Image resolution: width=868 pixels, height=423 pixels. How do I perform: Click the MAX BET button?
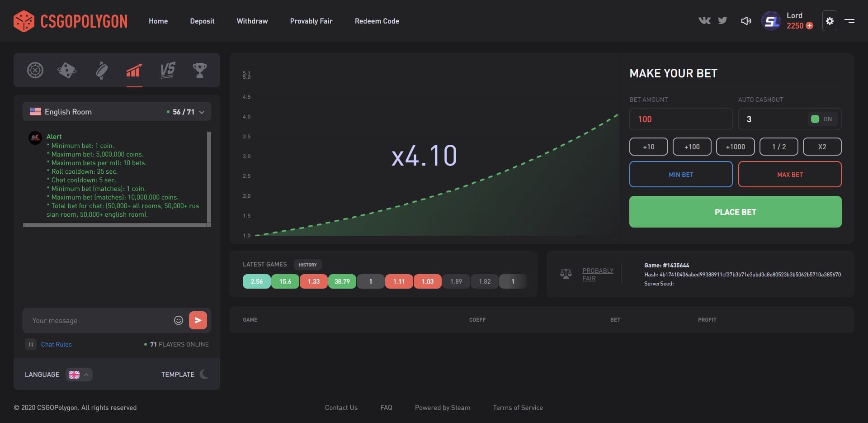790,174
